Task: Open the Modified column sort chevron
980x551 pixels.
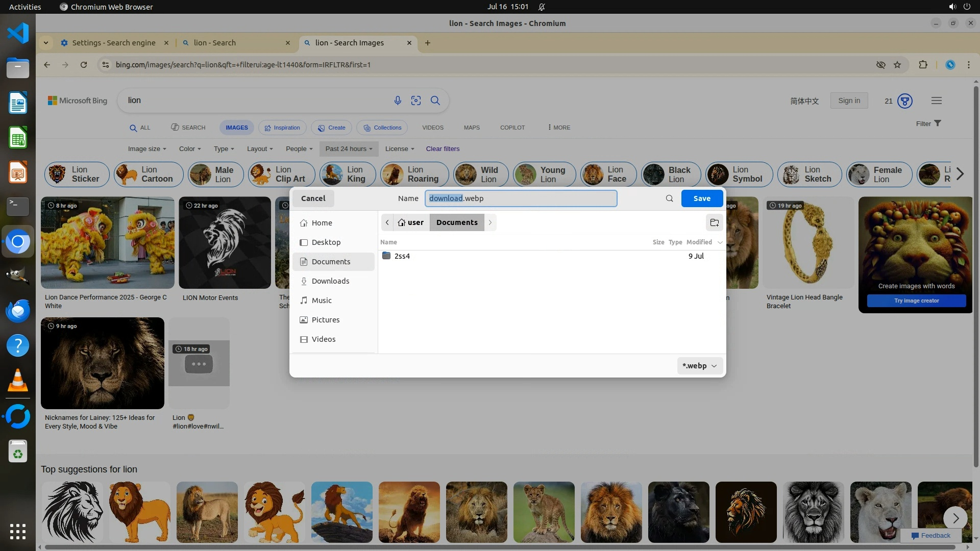Action: coord(720,242)
